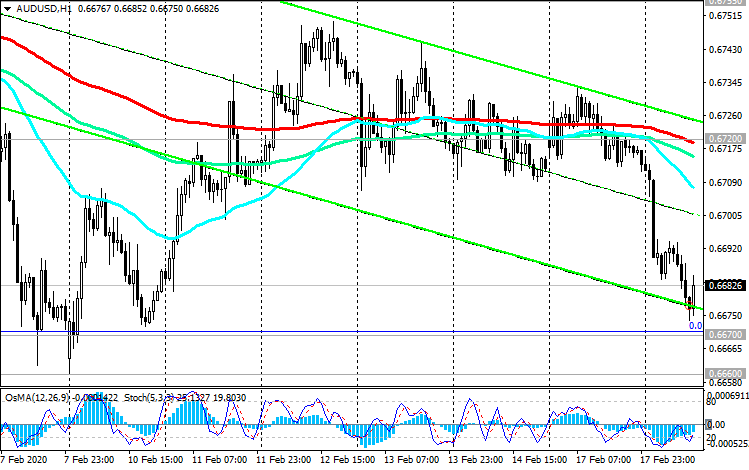
Task: Click the AUDUSD,H1 chart title text
Action: pyautogui.click(x=31, y=10)
